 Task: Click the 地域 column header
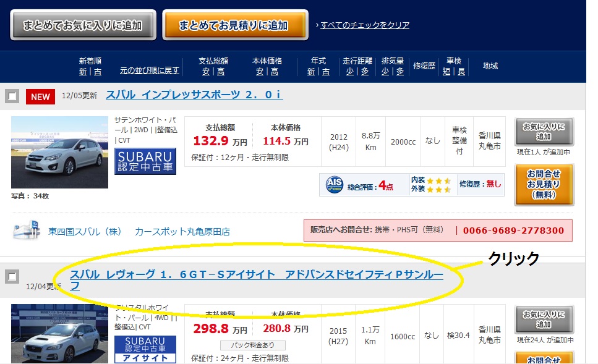tap(490, 66)
